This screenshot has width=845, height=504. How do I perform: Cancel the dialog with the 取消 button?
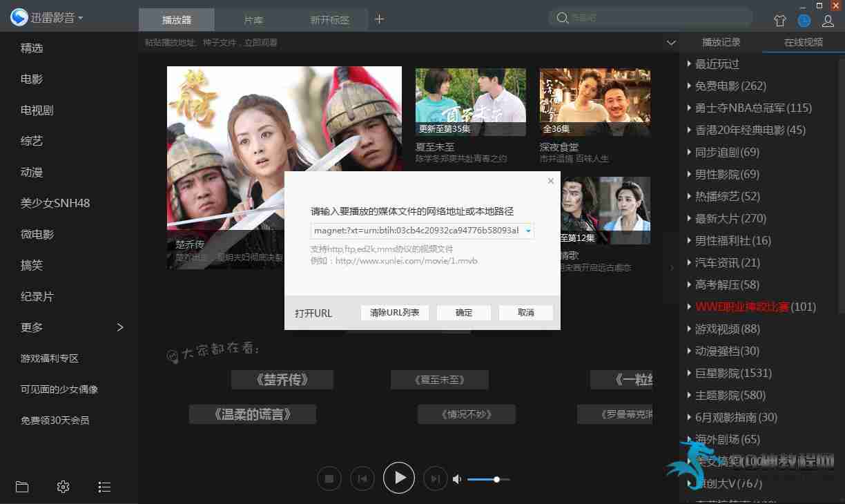coord(526,313)
